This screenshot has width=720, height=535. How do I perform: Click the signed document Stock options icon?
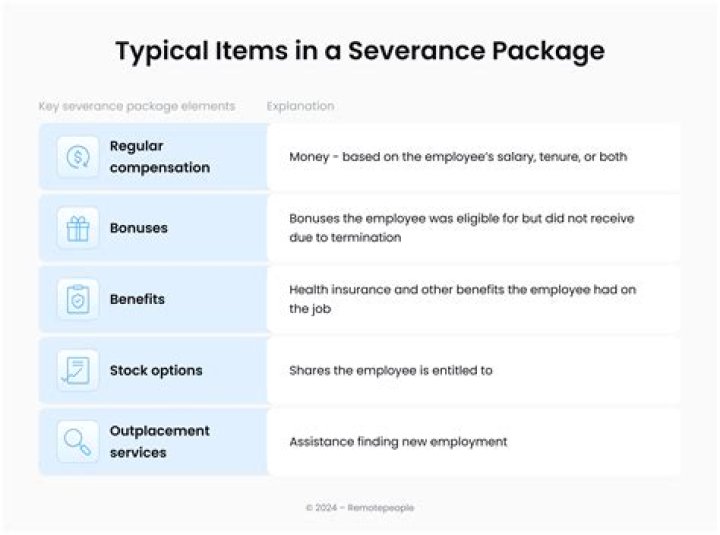78,370
